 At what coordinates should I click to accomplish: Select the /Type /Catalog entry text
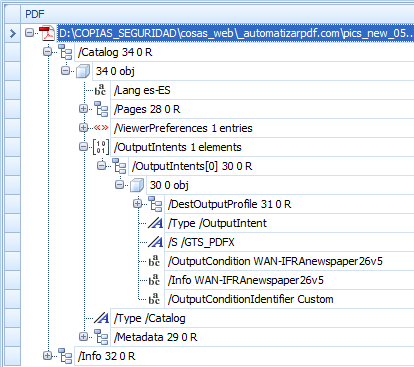[x=150, y=318]
